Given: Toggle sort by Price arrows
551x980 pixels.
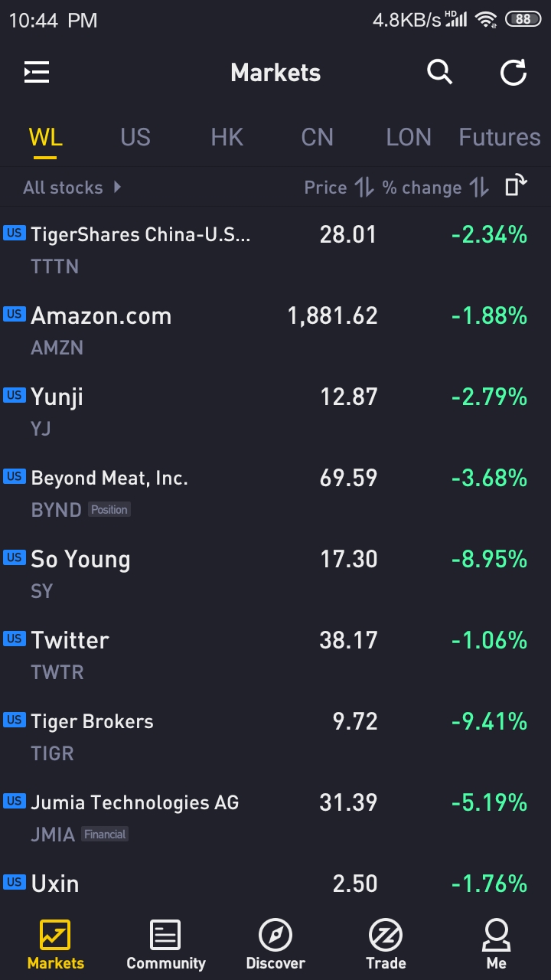Looking at the screenshot, I should pyautogui.click(x=364, y=188).
